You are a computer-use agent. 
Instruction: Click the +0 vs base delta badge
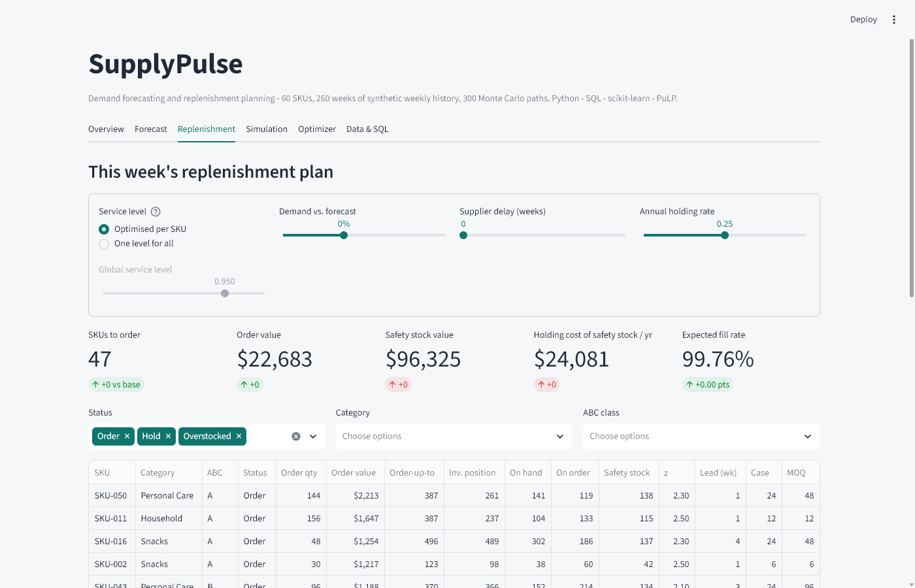click(x=116, y=385)
